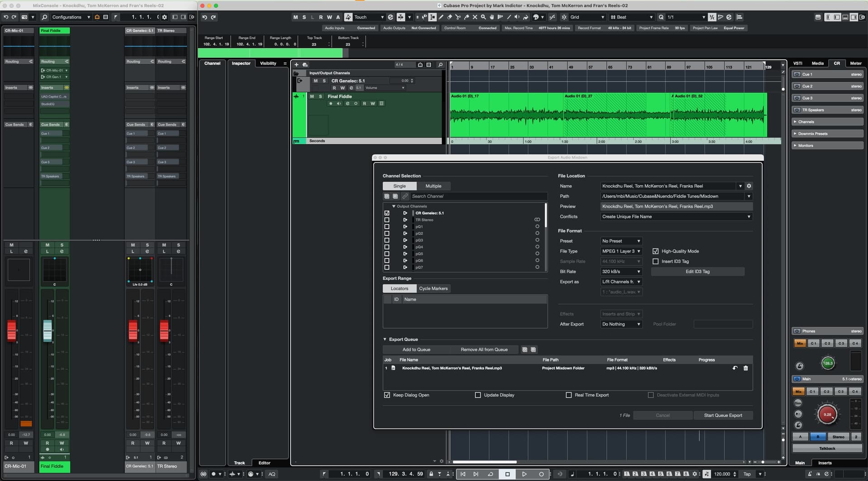Open the Bit Rate dropdown

(x=621, y=272)
